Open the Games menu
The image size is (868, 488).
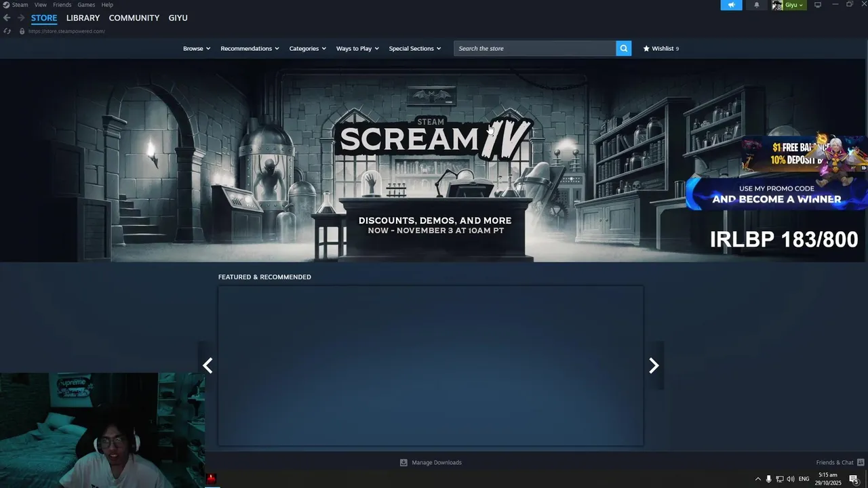point(86,5)
